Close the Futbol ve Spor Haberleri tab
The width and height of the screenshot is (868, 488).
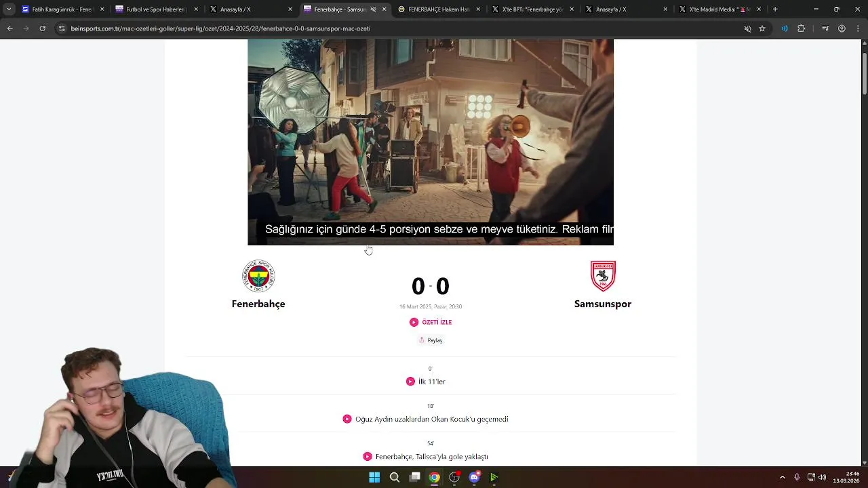click(197, 9)
